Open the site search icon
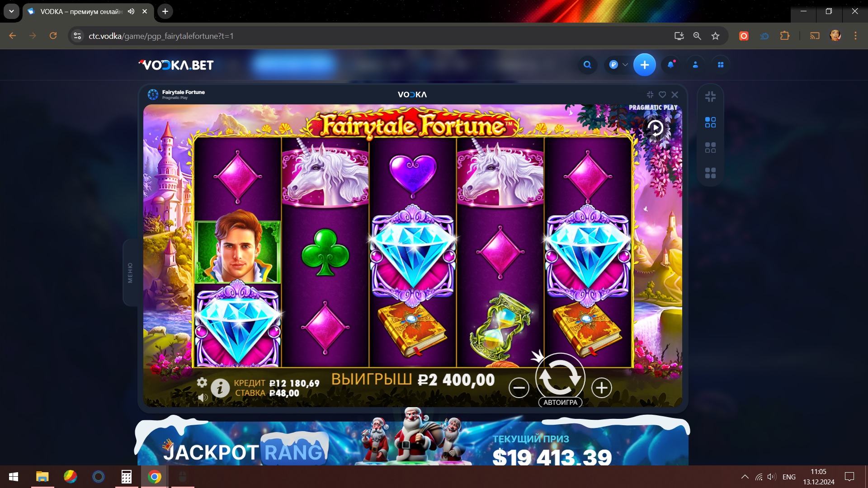 (587, 65)
